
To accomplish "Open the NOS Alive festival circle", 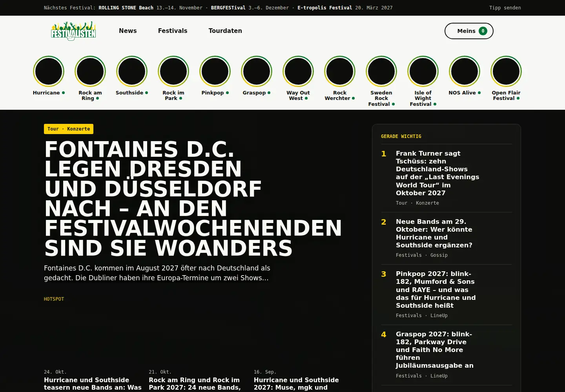I will point(465,71).
